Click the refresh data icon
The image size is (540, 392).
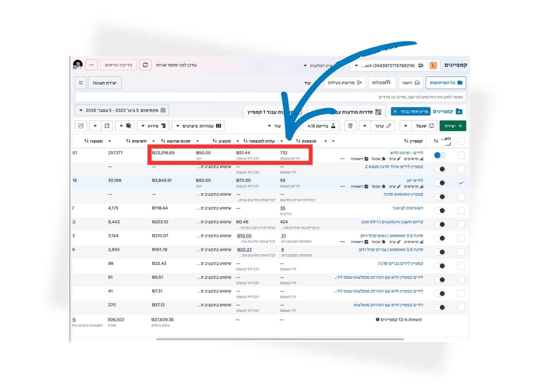pos(145,65)
